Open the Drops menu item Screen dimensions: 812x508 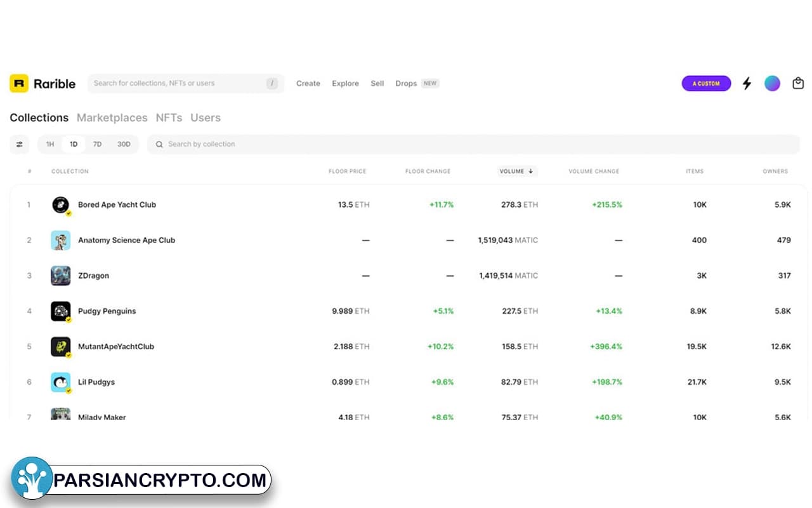406,83
